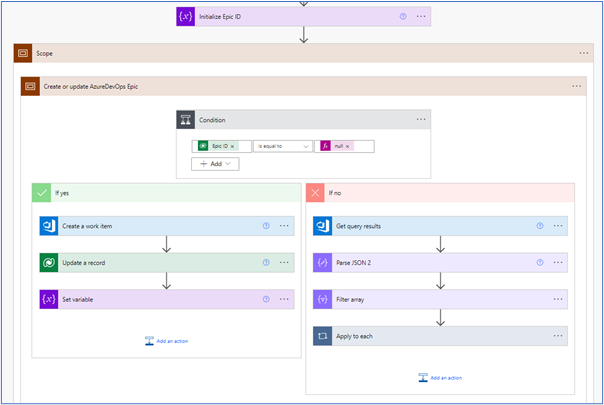Expand the Set variable step
Screen dimensions: 604x405
point(167,299)
